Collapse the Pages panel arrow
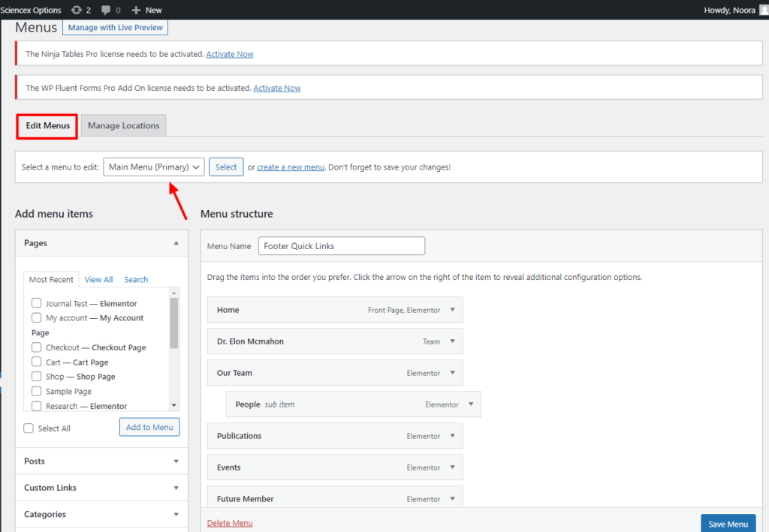The image size is (769, 532). point(176,243)
